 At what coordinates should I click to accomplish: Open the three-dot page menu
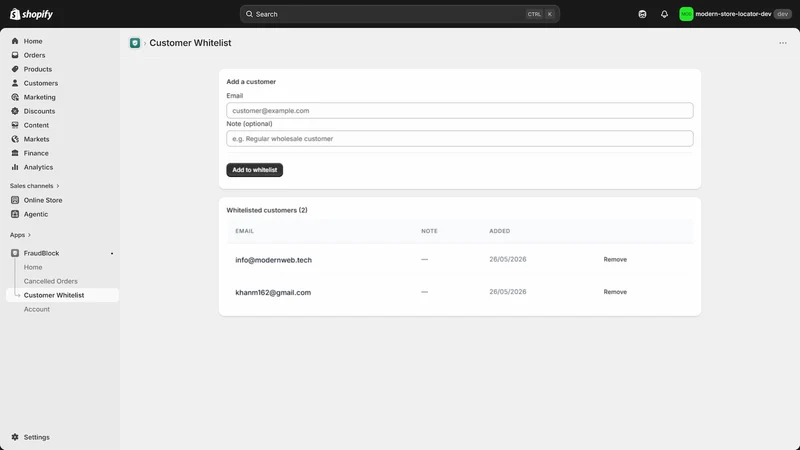783,43
